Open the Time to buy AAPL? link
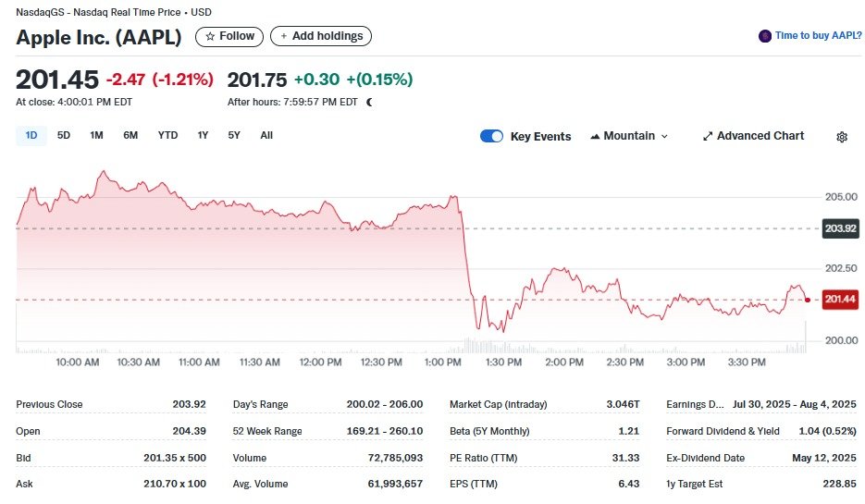This screenshot has width=865, height=504. tap(818, 36)
